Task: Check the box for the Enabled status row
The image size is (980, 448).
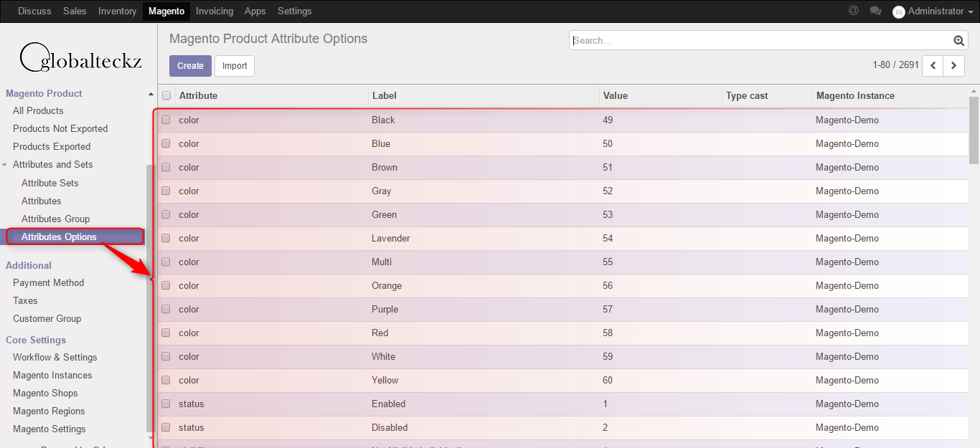Action: coord(166,404)
